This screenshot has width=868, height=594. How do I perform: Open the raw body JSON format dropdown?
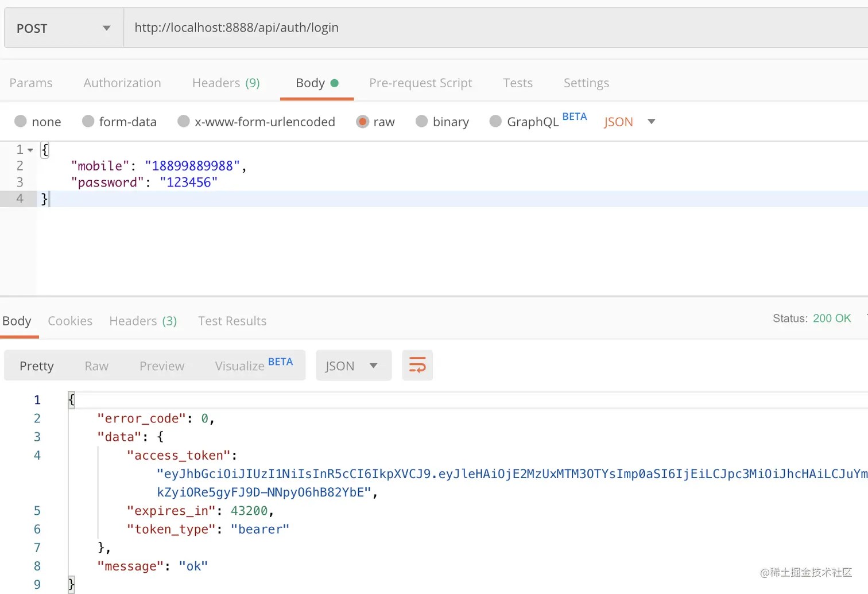pyautogui.click(x=630, y=122)
